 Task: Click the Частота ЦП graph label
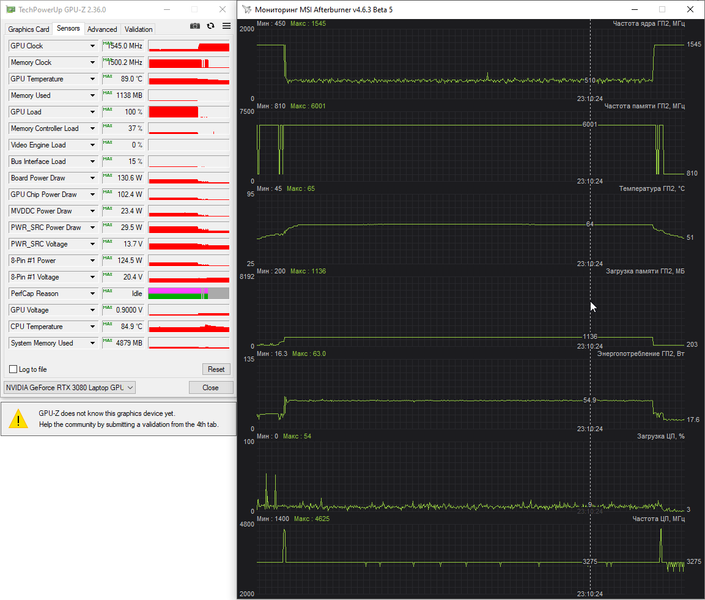[x=658, y=519]
